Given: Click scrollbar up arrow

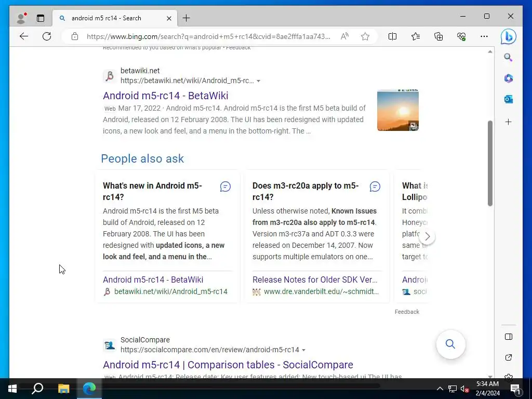Looking at the screenshot, I should pos(490,52).
